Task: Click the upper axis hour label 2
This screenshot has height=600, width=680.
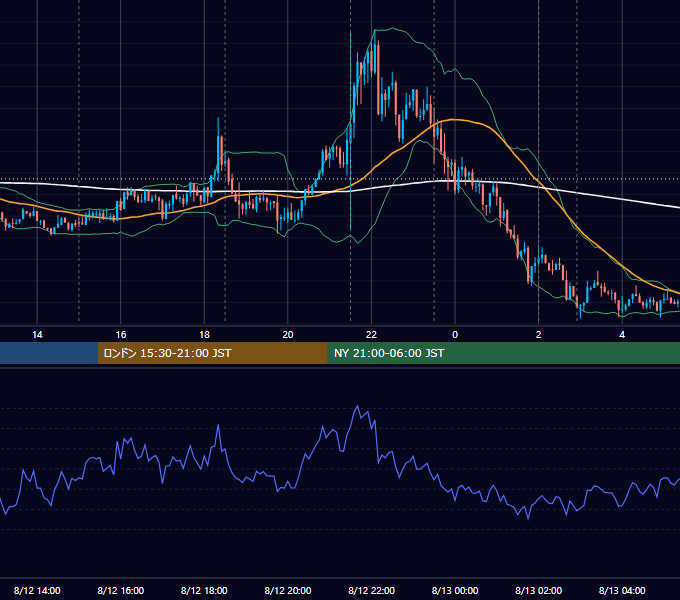Action: pyautogui.click(x=539, y=335)
